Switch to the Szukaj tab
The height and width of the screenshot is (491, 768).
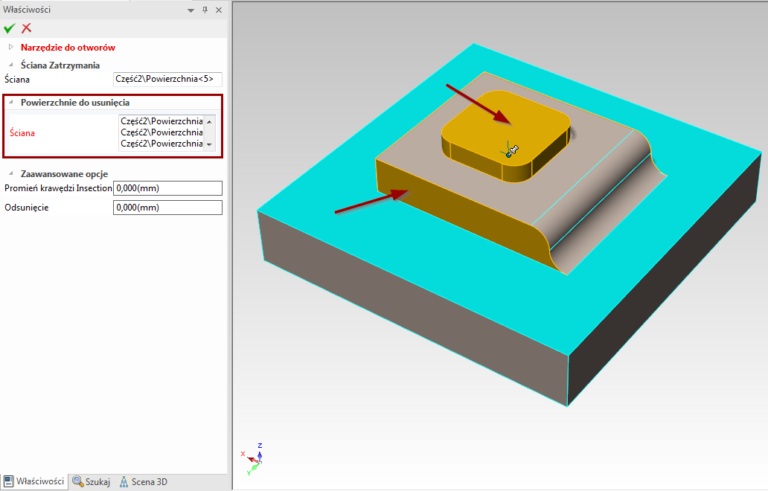91,481
